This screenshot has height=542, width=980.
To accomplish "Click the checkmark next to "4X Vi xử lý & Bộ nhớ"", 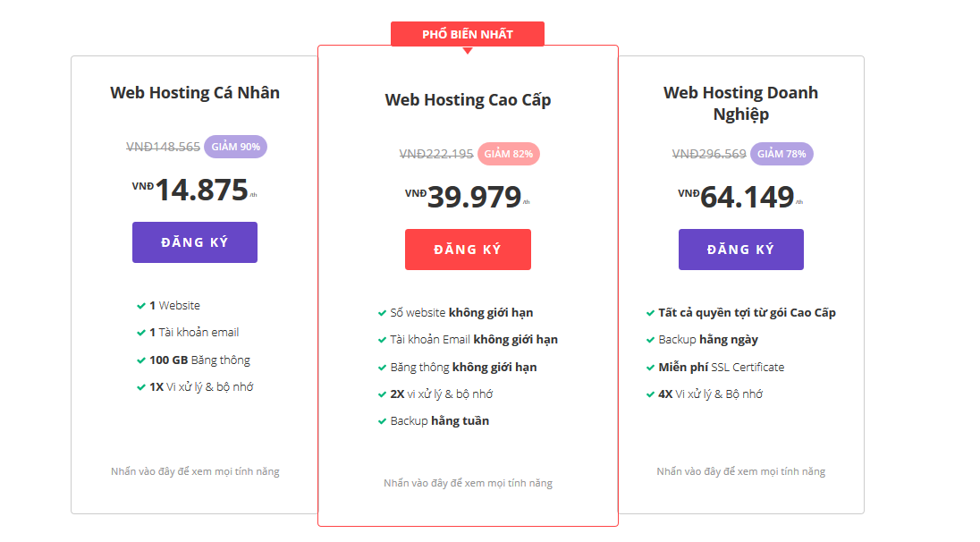I will click(649, 394).
